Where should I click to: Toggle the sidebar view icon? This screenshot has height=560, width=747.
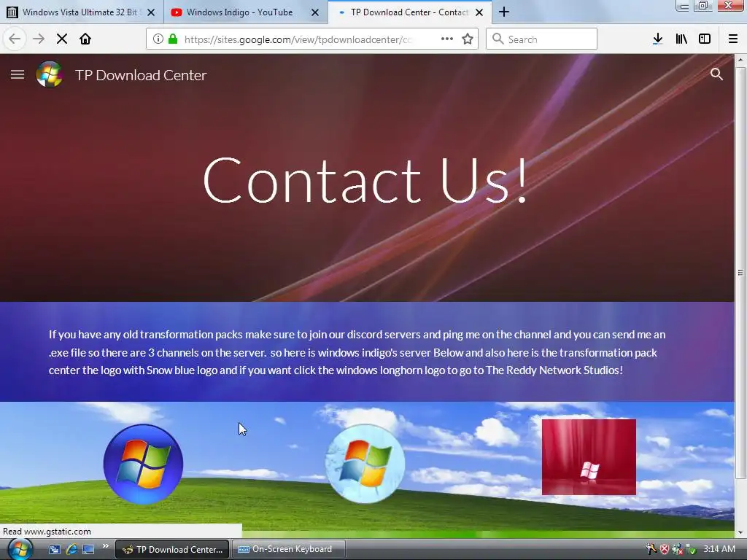pyautogui.click(x=705, y=39)
